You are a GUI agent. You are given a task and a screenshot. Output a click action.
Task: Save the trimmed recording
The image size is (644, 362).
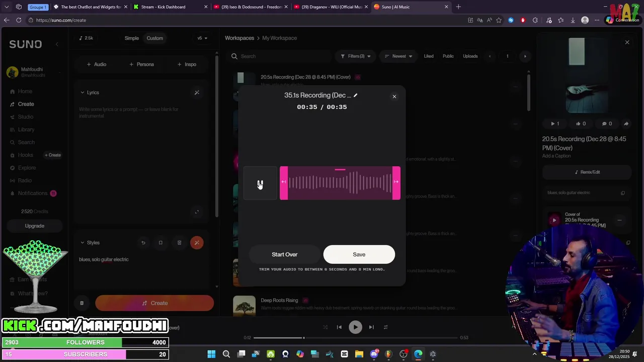(x=359, y=254)
